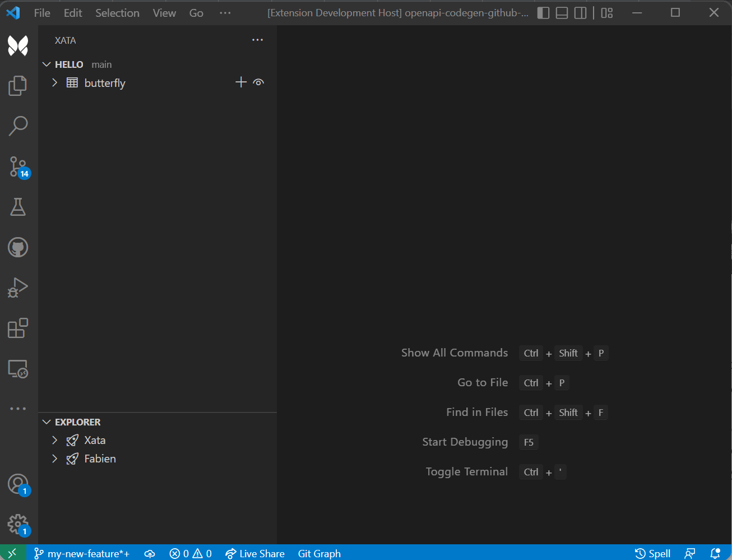
Task: Click the Toggle Terminal hint
Action: tap(467, 471)
